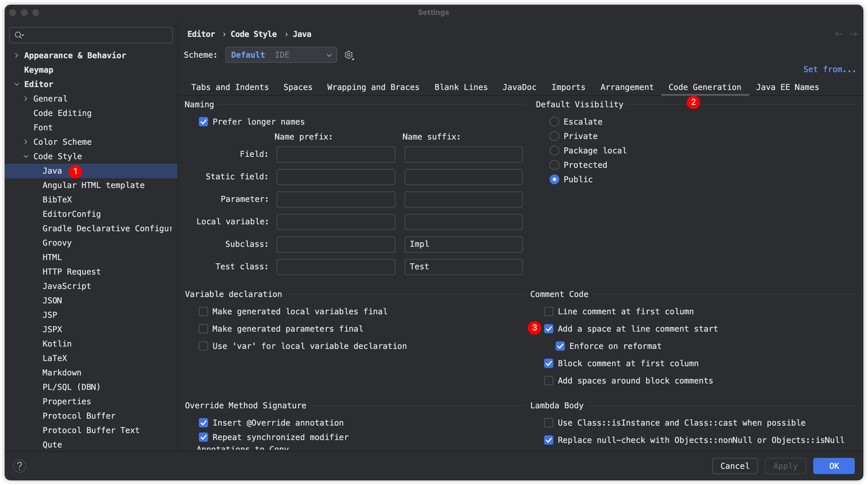
Task: Expand General under Editor
Action: tap(26, 99)
